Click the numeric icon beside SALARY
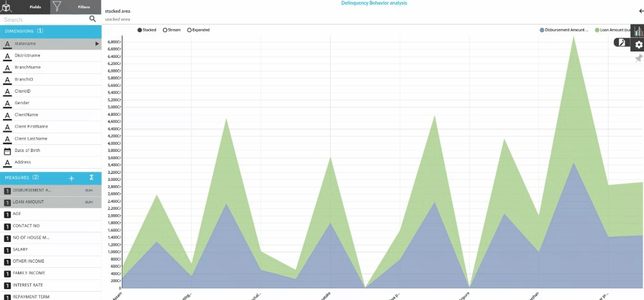Screen dimensions: 644x300 (6, 250)
